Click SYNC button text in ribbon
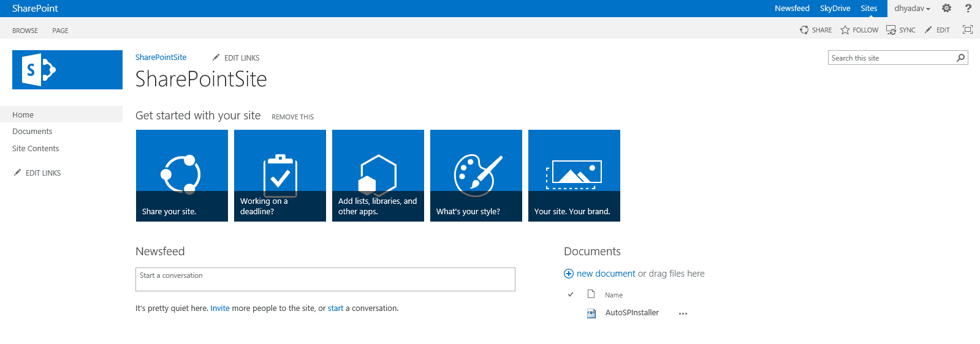 (908, 30)
